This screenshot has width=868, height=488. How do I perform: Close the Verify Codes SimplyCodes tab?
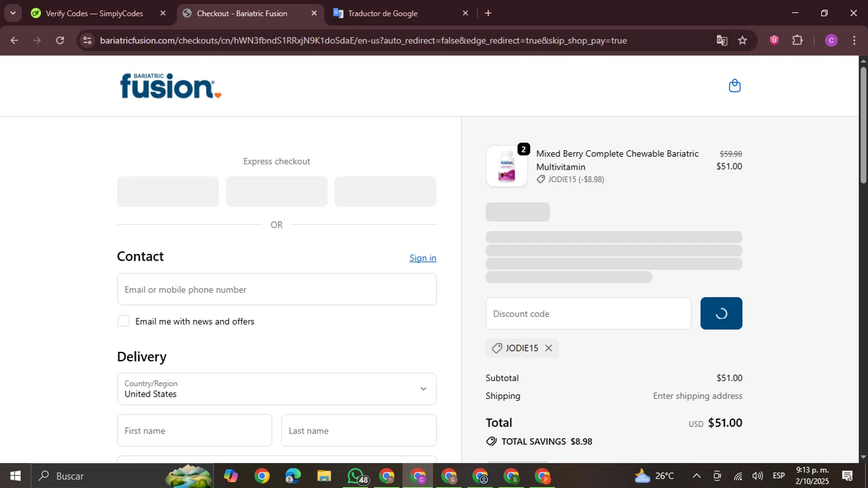(163, 13)
